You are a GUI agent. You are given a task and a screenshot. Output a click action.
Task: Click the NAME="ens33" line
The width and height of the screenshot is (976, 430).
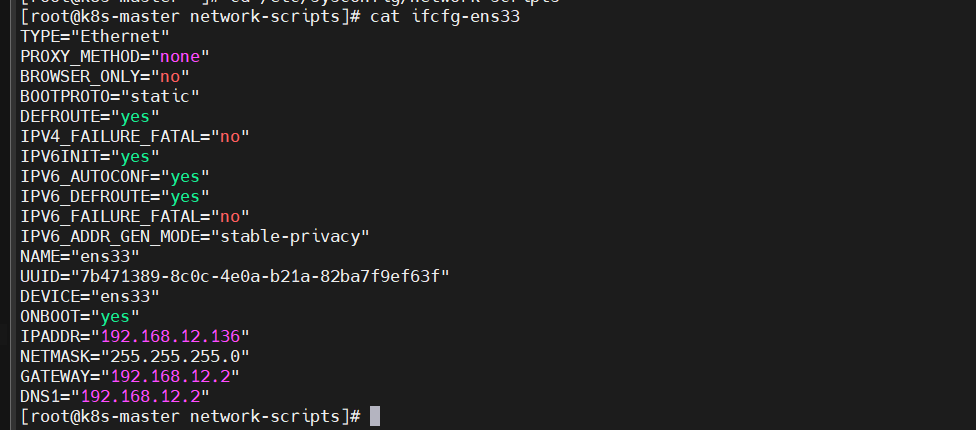click(x=80, y=256)
